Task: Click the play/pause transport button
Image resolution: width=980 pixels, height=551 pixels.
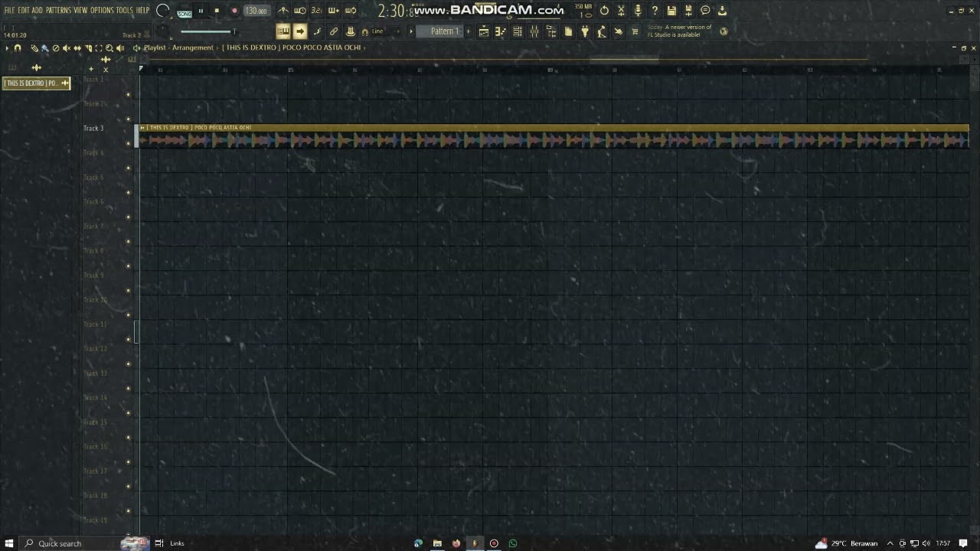Action: click(x=201, y=11)
